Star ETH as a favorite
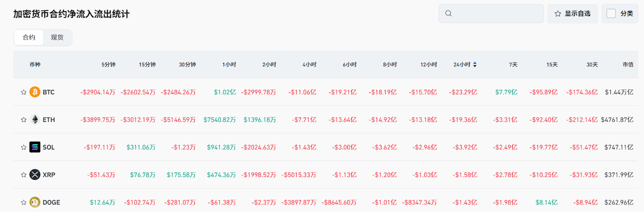The height and width of the screenshot is (212, 644). click(23, 120)
